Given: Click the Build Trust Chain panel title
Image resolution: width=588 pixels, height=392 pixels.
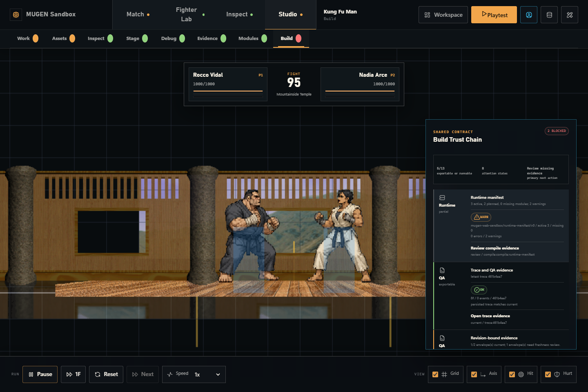Looking at the screenshot, I should [x=457, y=140].
